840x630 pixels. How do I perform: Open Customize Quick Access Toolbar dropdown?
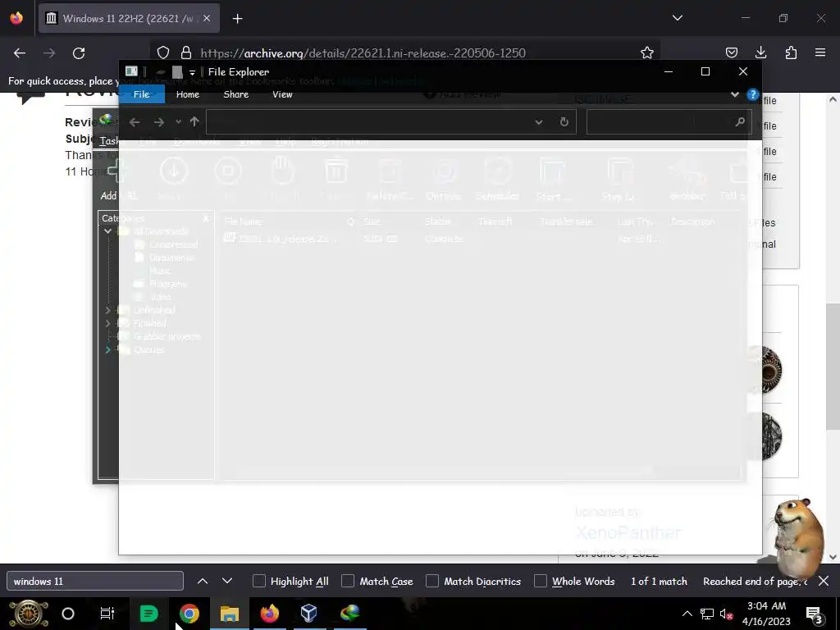tap(192, 72)
